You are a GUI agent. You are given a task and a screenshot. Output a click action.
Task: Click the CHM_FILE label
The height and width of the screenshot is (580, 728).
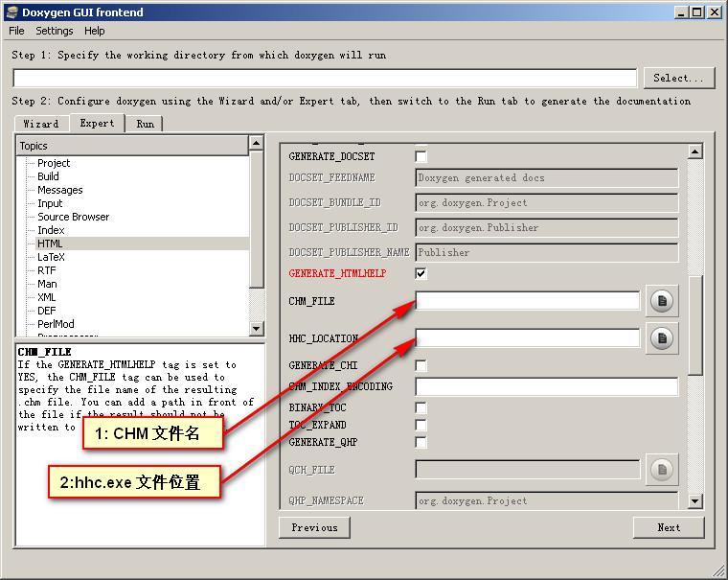point(311,301)
